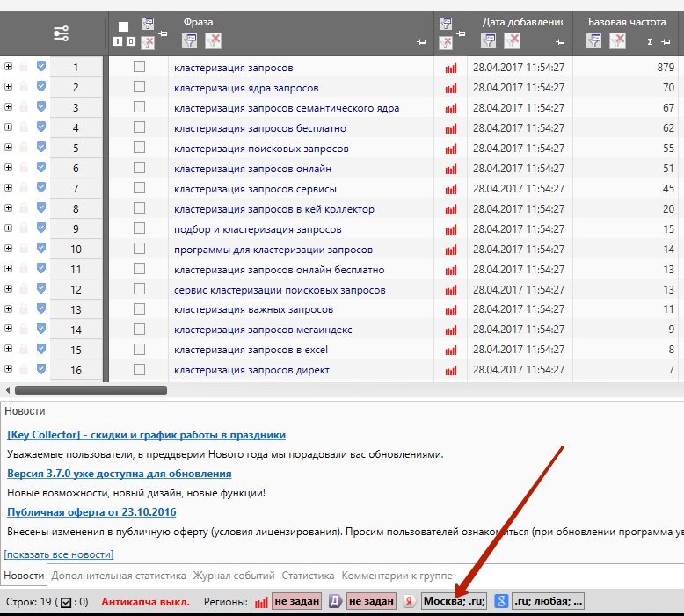The height and width of the screenshot is (616, 684).
Task: Click red bar chart icon in row 1
Action: pyautogui.click(x=451, y=68)
